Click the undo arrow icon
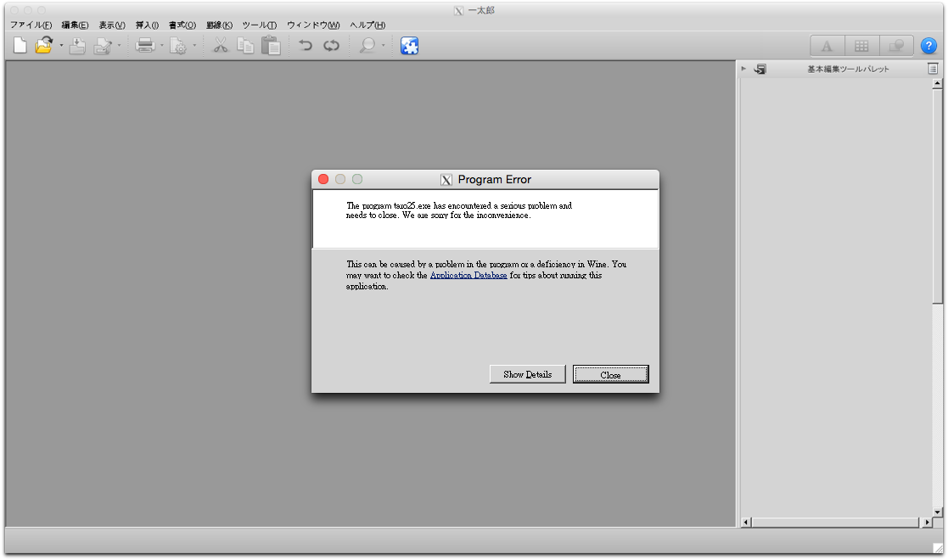 click(306, 45)
